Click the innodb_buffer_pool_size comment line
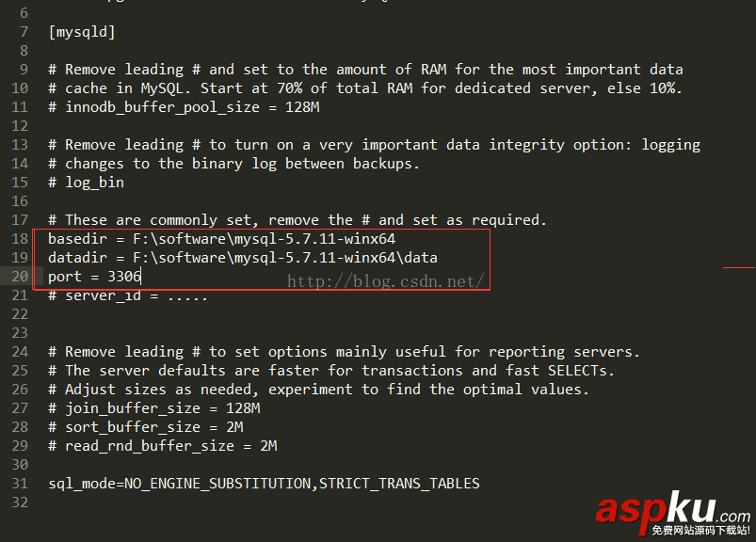The width and height of the screenshot is (756, 542). point(184,107)
